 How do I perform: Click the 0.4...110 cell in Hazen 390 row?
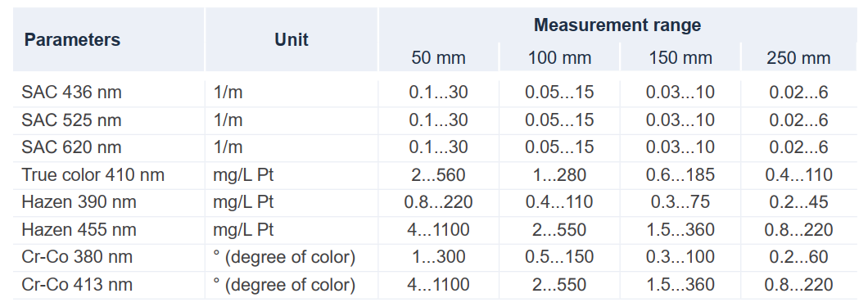pos(559,202)
